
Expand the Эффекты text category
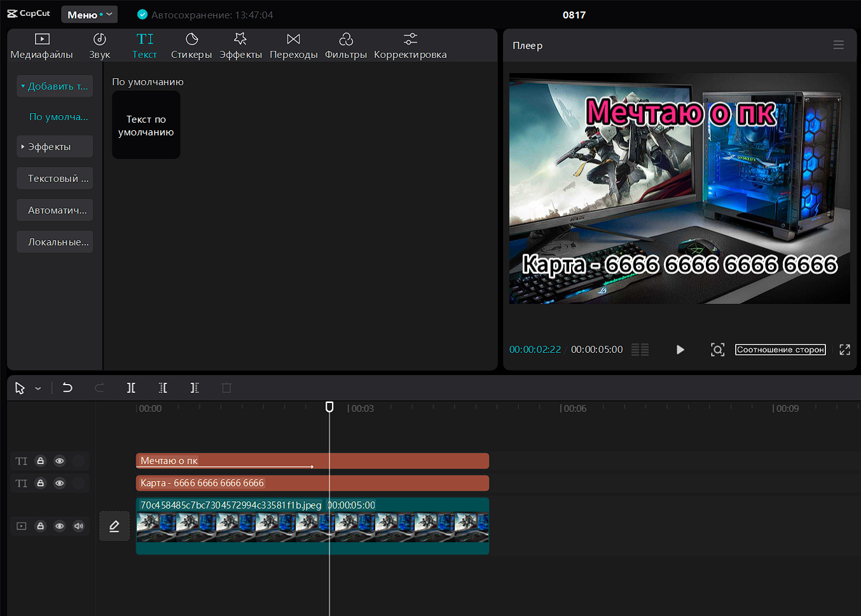pyautogui.click(x=55, y=147)
